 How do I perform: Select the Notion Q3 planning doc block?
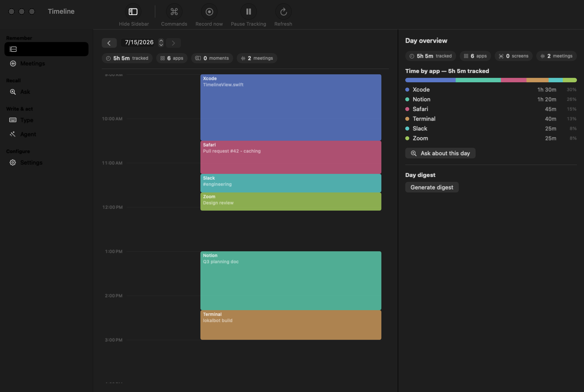pos(291,281)
